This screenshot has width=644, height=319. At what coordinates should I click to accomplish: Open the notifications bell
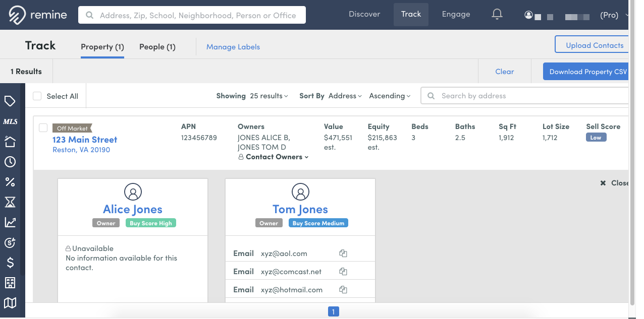click(x=497, y=15)
